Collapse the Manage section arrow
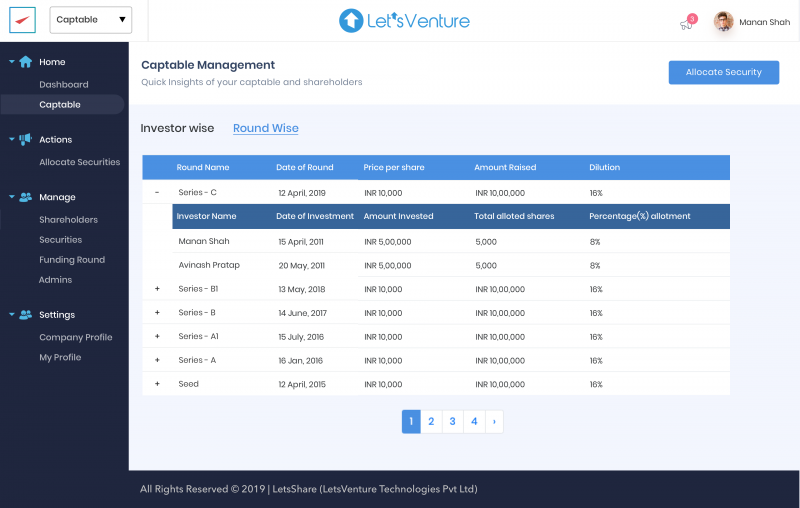Image resolution: width=800 pixels, height=508 pixels. tap(12, 197)
